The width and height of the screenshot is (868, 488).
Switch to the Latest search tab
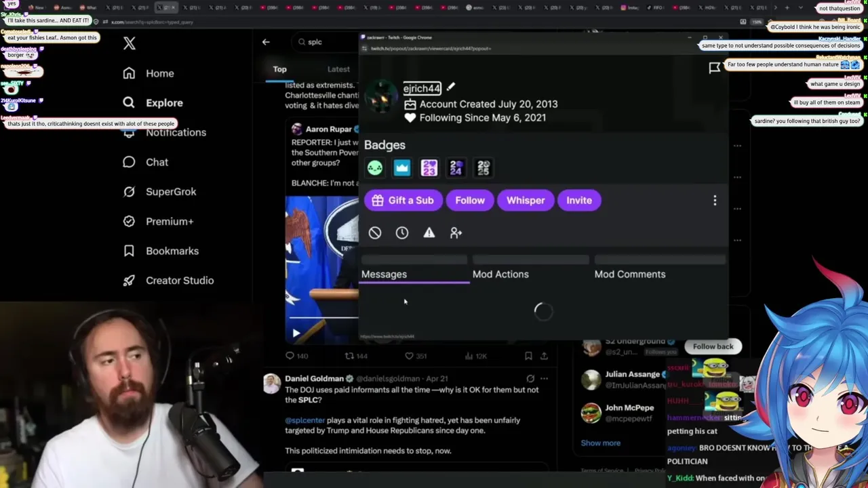[338, 69]
